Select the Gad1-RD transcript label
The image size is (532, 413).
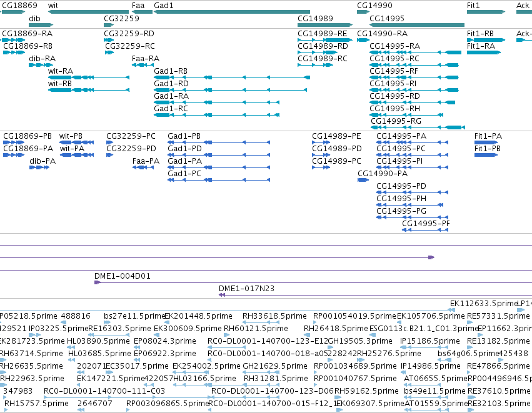pyautogui.click(x=171, y=84)
